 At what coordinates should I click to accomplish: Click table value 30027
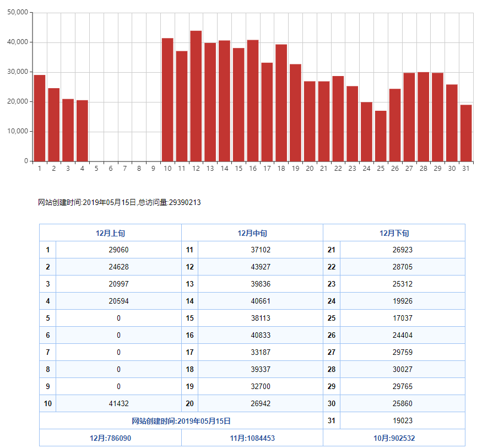[403, 369]
